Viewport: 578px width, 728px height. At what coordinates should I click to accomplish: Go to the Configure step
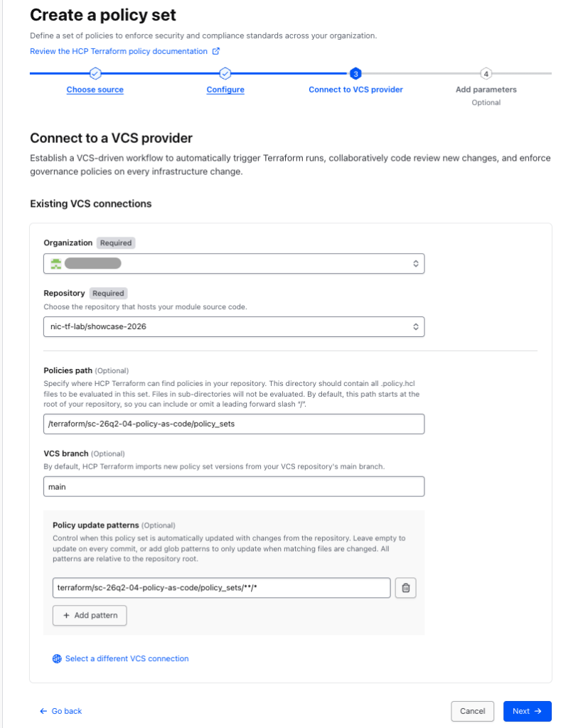225,90
